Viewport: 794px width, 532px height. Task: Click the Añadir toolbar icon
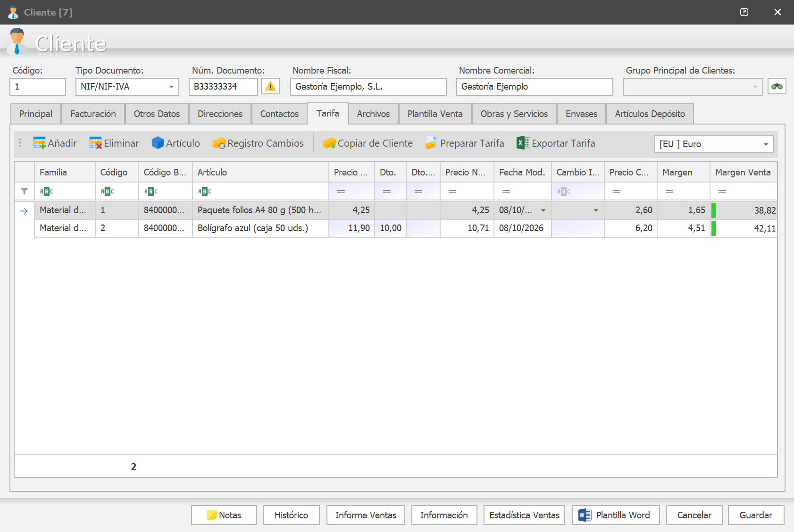point(39,143)
